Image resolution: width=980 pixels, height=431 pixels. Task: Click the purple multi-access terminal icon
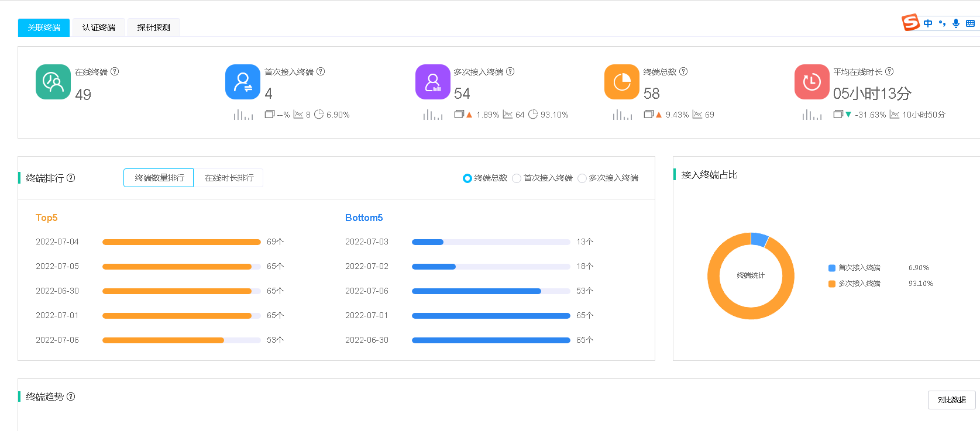432,82
